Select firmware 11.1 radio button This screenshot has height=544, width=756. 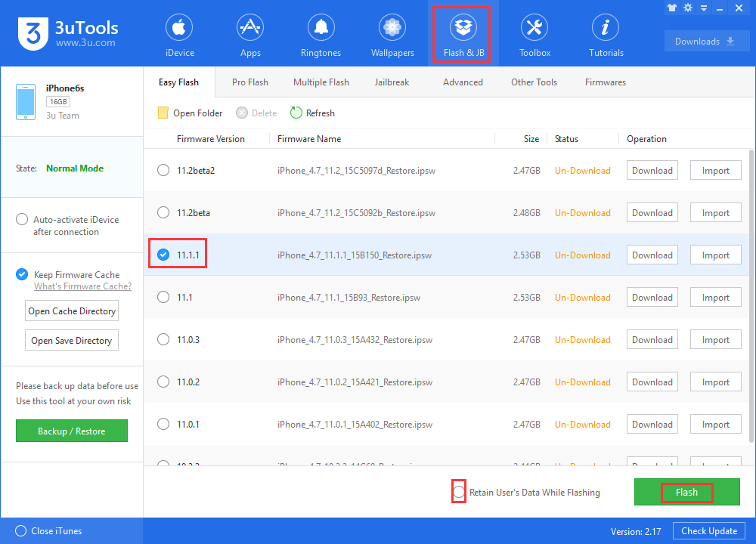tap(163, 297)
